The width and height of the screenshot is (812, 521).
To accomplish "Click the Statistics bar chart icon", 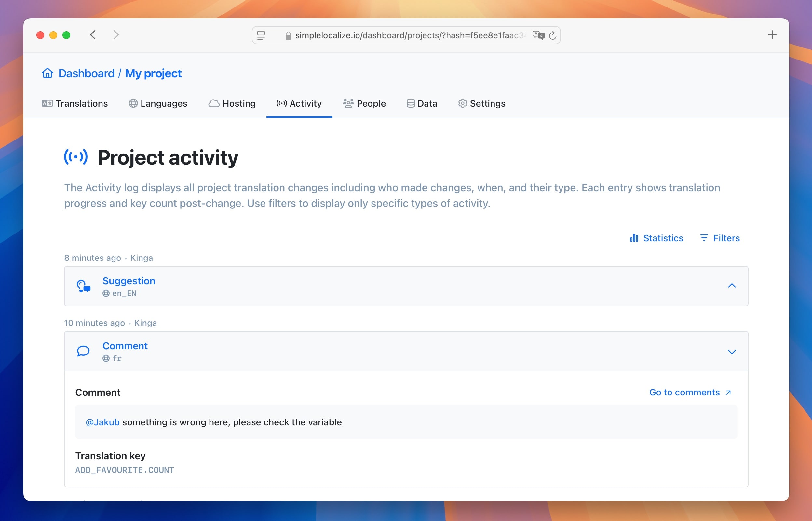I will click(634, 238).
